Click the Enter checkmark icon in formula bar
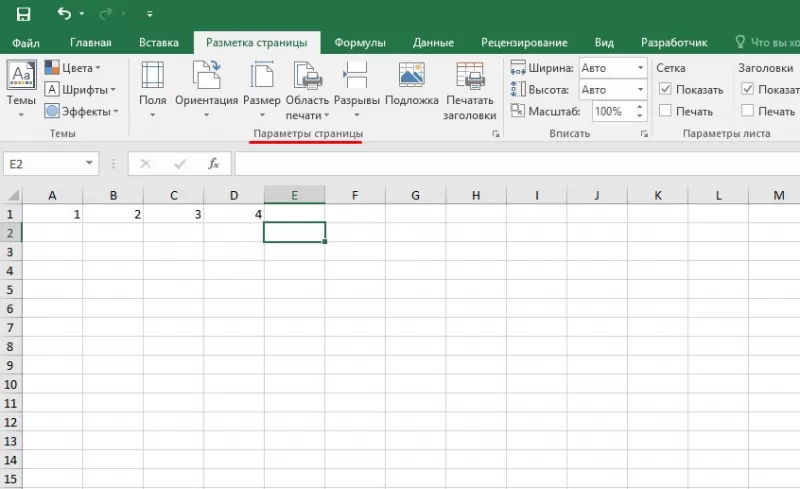800x489 pixels. [x=180, y=164]
